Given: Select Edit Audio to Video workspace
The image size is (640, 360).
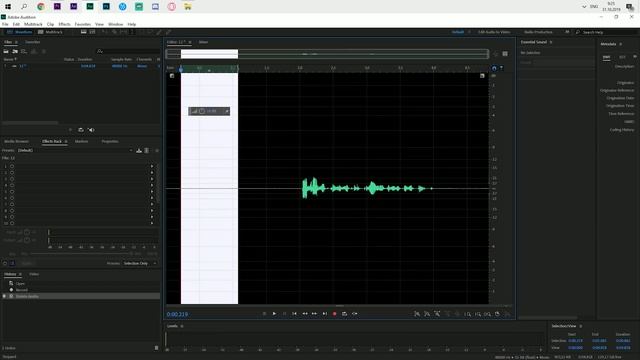Looking at the screenshot, I should 494,32.
